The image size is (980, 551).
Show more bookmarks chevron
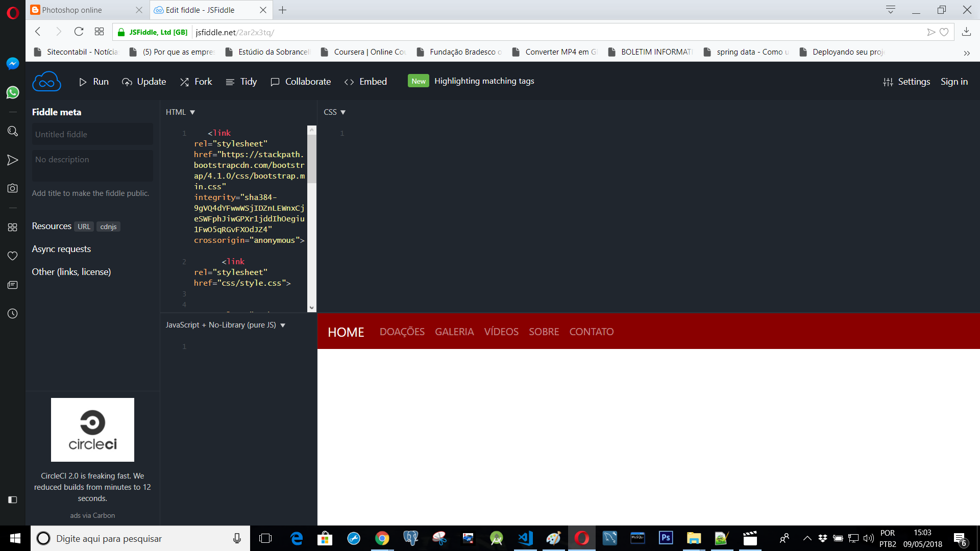[x=967, y=53]
